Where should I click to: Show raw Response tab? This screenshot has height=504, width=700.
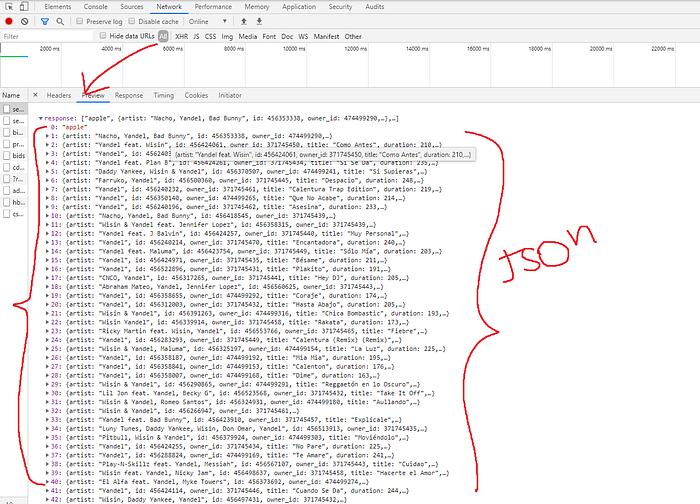129,95
